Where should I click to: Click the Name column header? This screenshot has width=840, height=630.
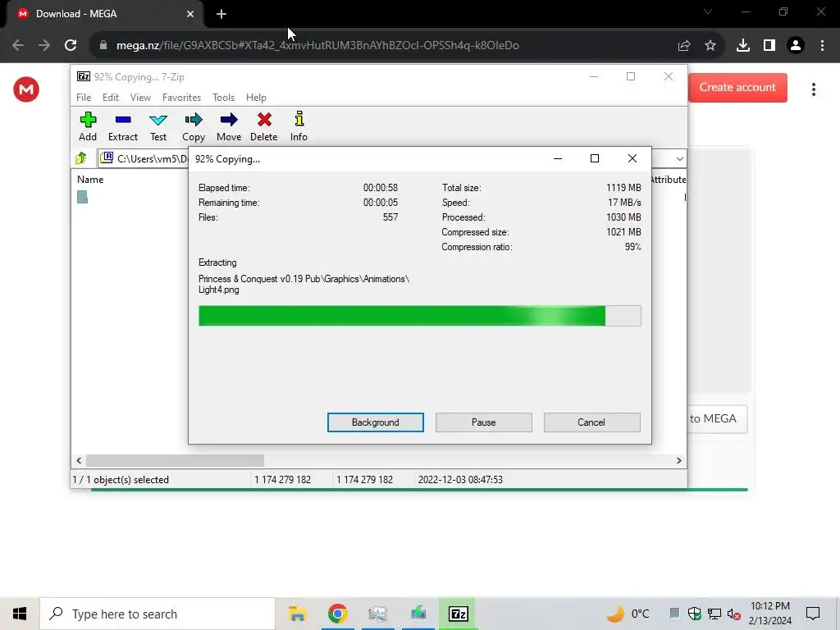tap(90, 180)
